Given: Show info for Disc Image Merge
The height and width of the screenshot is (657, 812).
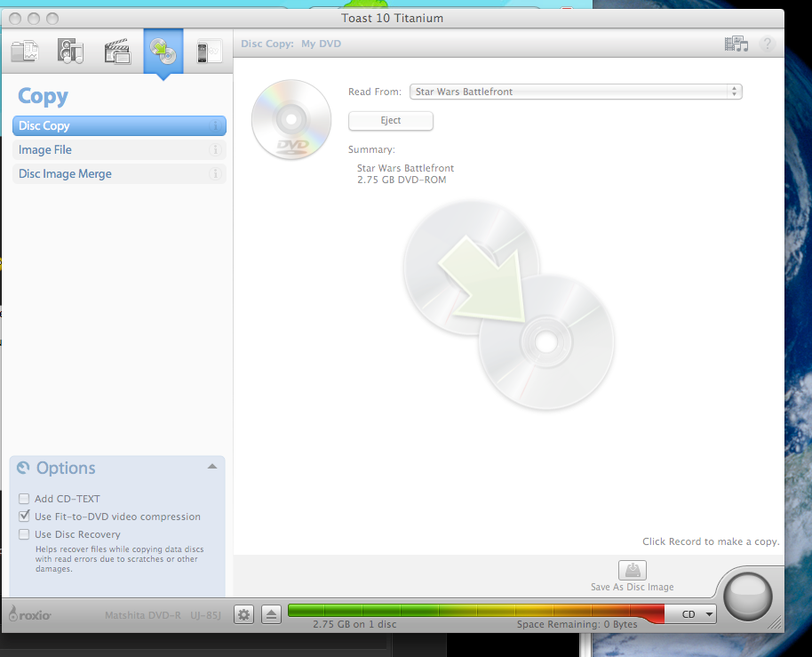Looking at the screenshot, I should 215,174.
